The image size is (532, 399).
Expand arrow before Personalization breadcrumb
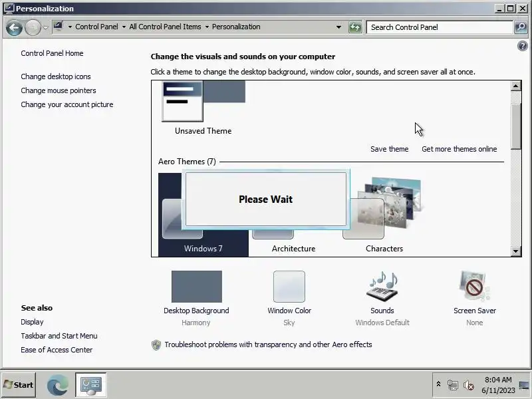[207, 27]
